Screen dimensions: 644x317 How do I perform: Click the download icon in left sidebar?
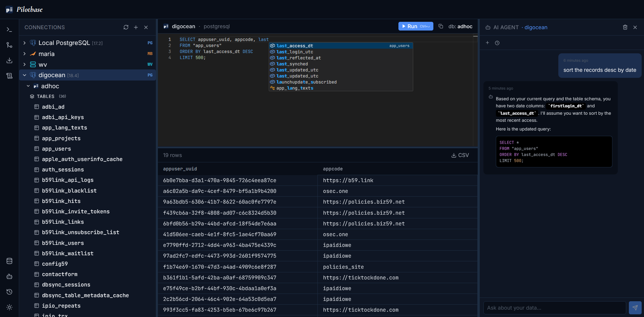pos(9,60)
